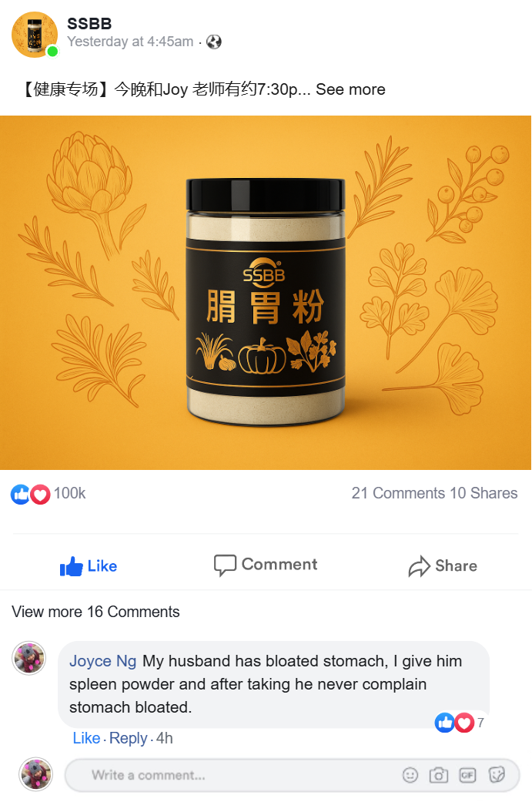Expand View more 16 Comments
The image size is (532, 802).
click(x=95, y=612)
